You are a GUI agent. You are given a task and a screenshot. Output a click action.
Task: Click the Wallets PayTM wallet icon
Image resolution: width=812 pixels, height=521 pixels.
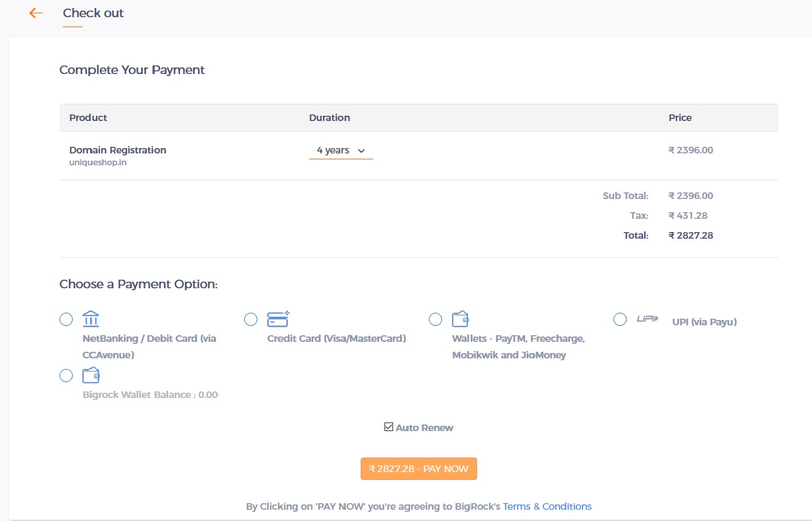click(461, 319)
